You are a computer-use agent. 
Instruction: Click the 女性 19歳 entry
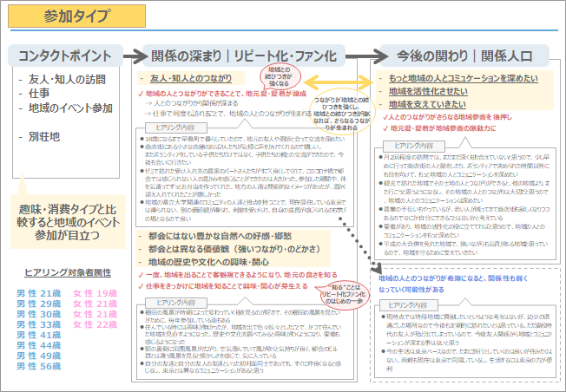(x=95, y=293)
